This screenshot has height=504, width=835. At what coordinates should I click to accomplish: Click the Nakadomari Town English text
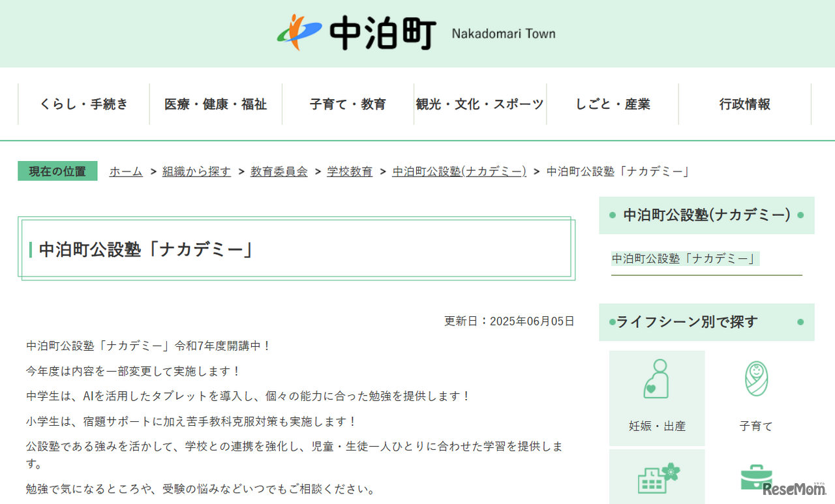pyautogui.click(x=504, y=34)
